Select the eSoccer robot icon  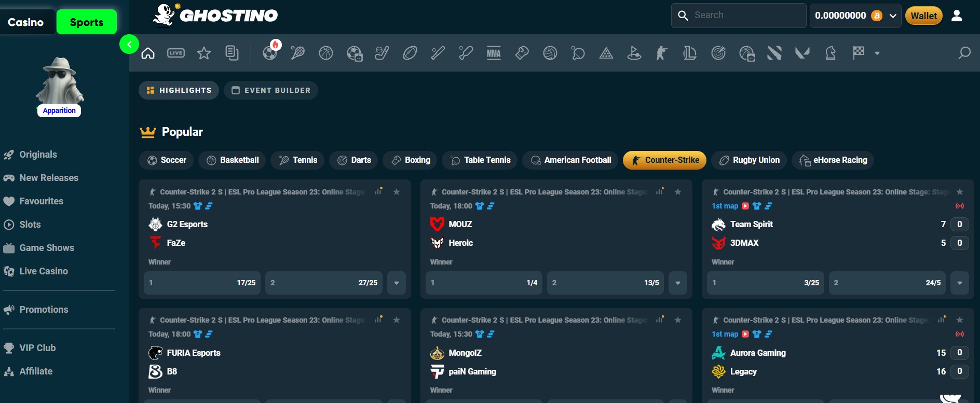(x=355, y=53)
